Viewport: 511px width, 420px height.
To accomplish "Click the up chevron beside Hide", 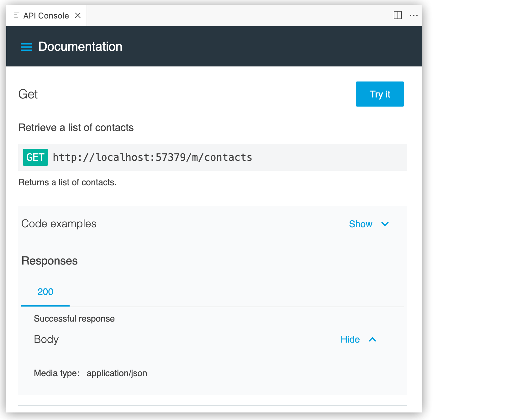I will click(x=372, y=339).
